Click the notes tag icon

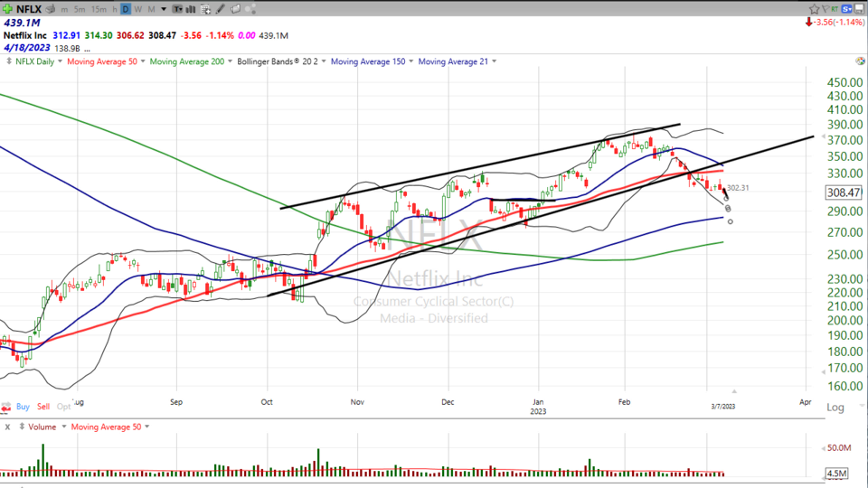click(235, 9)
